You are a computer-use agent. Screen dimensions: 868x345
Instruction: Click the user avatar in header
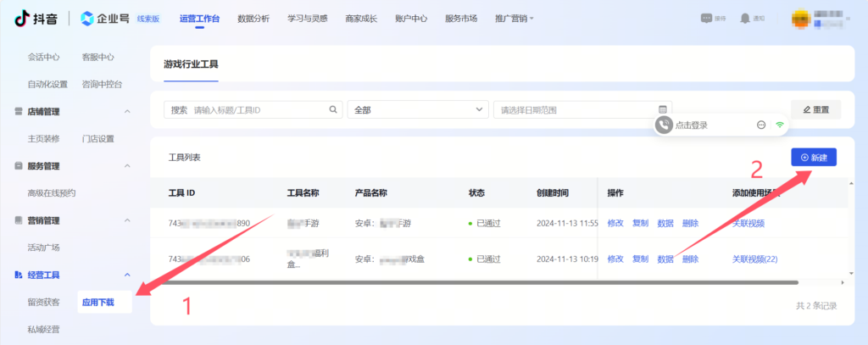pos(802,19)
